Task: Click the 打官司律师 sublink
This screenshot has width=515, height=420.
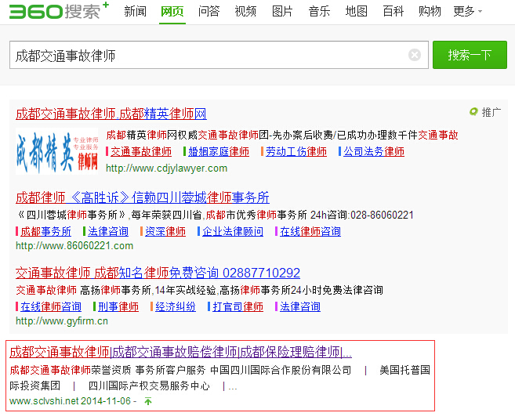Action: coord(238,306)
